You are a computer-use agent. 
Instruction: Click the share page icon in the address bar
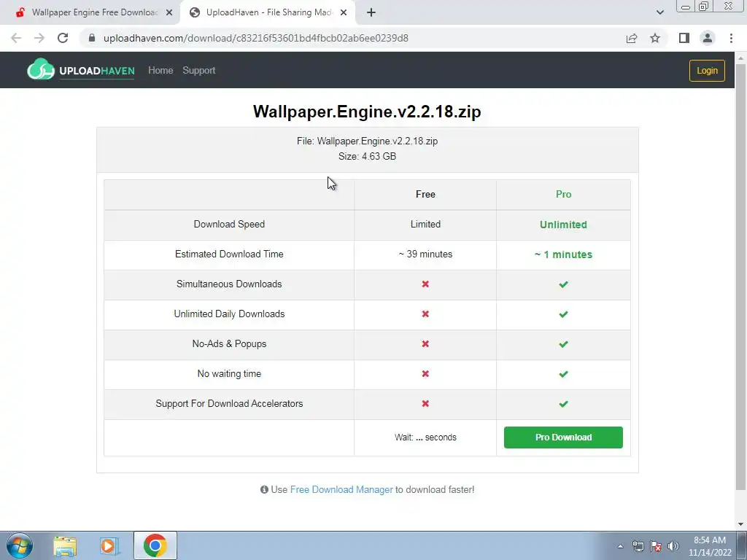pos(632,38)
